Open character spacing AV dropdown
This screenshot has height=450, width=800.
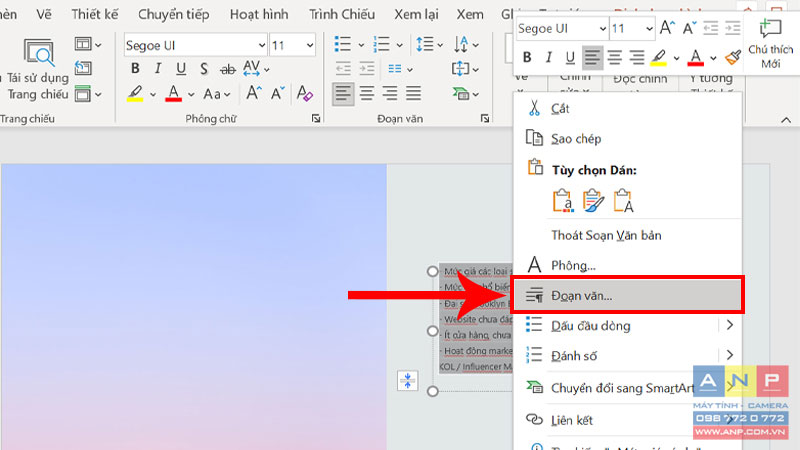tap(256, 68)
